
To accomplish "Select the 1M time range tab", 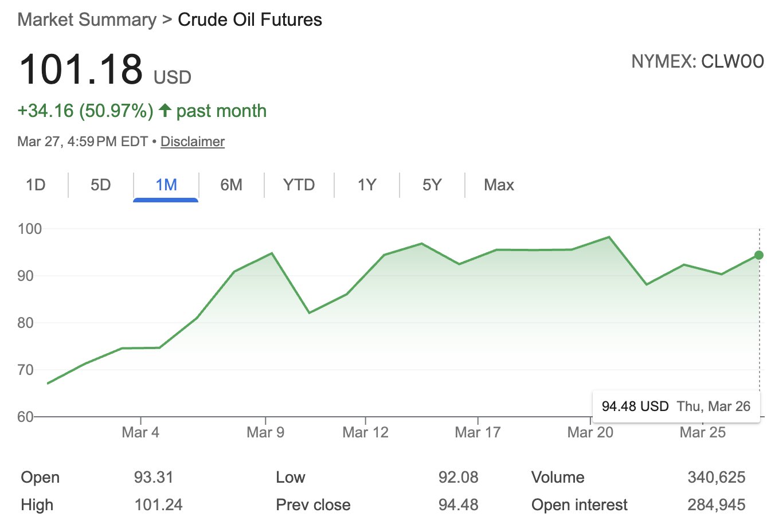I will tap(166, 185).
